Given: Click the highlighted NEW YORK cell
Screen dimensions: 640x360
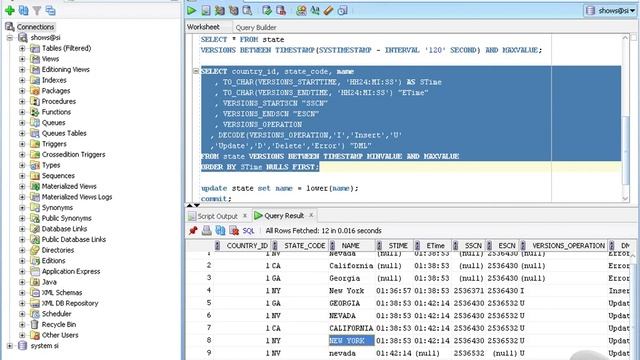Looking at the screenshot, I should coord(351,340).
